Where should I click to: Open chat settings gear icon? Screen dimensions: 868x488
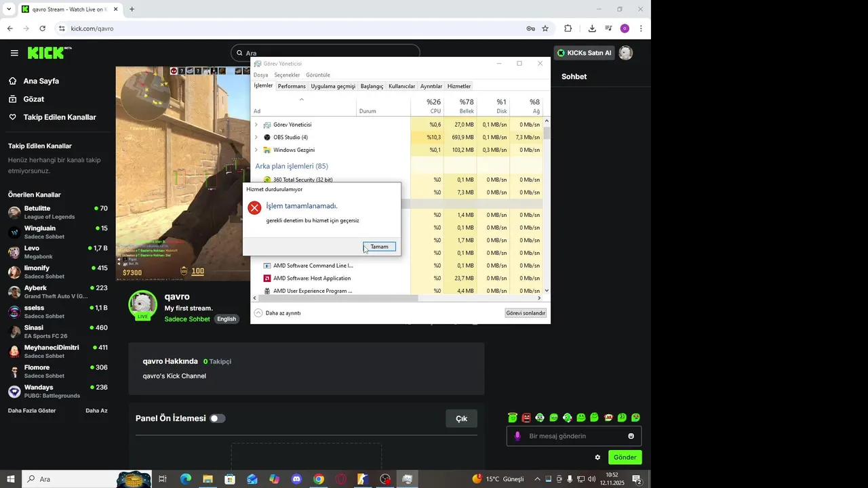pyautogui.click(x=597, y=457)
